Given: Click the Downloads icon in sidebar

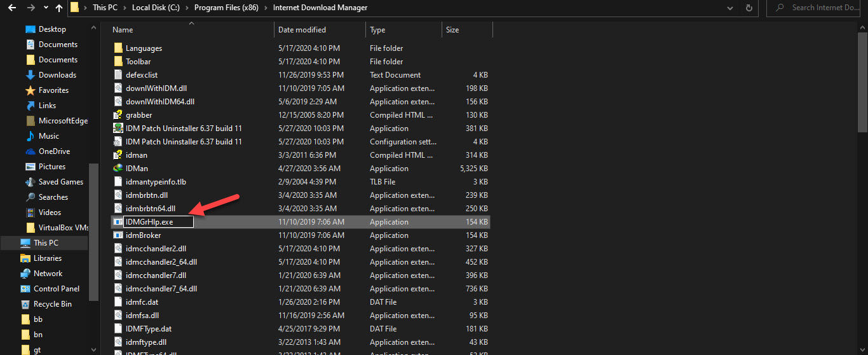Looking at the screenshot, I should [x=30, y=75].
